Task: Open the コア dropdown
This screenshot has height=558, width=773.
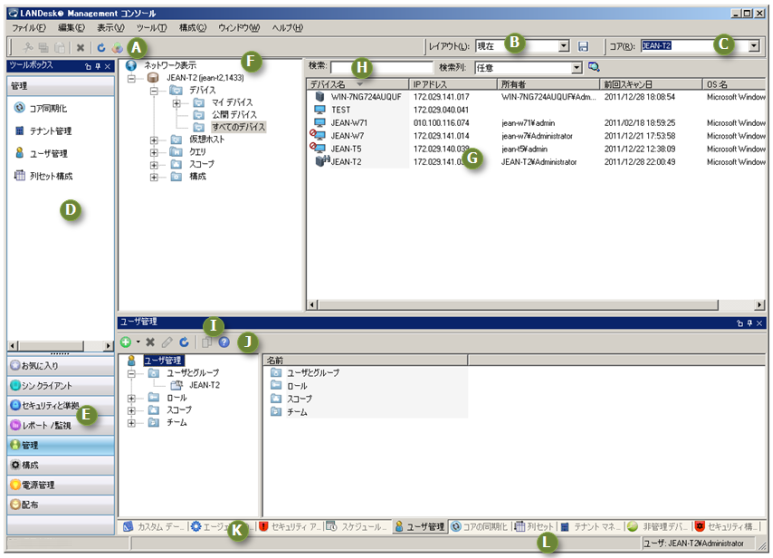Action: pyautogui.click(x=754, y=46)
